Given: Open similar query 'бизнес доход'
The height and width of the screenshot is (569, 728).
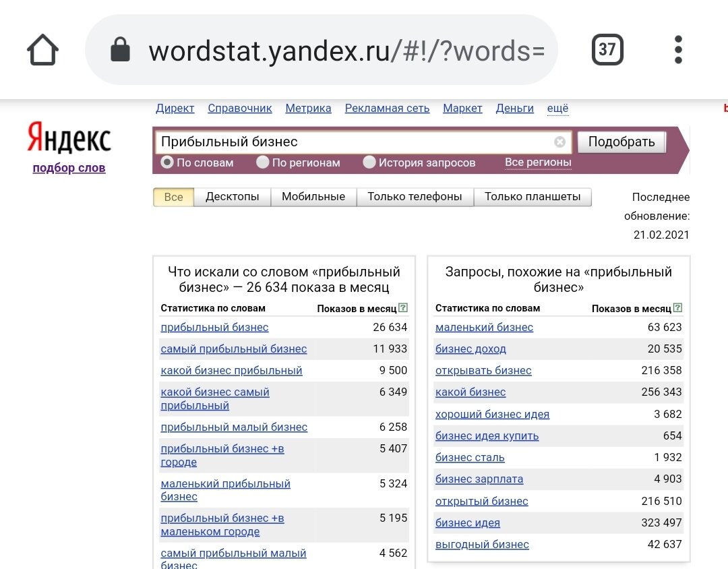Looking at the screenshot, I should pos(471,349).
